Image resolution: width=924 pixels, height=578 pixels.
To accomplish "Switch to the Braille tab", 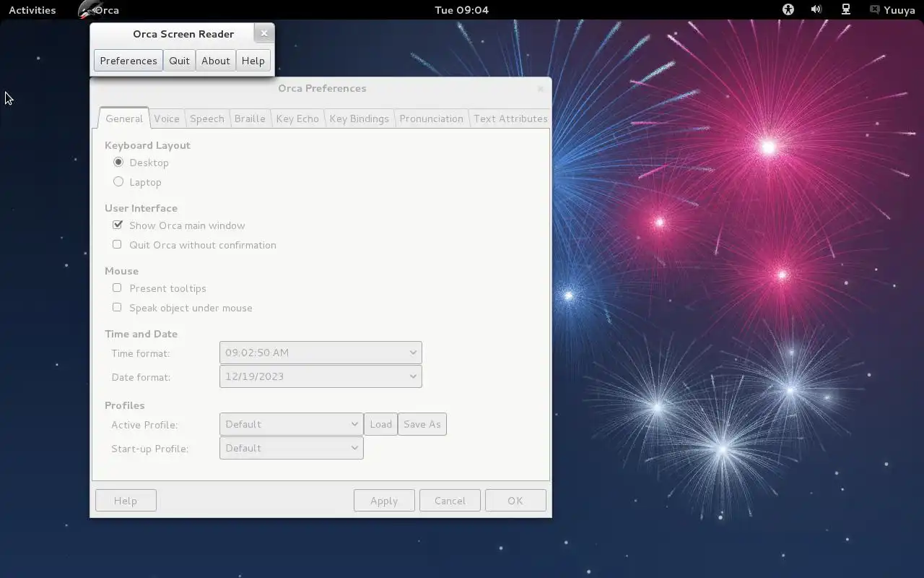I will click(250, 118).
